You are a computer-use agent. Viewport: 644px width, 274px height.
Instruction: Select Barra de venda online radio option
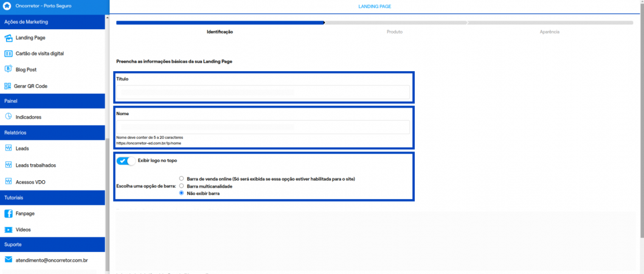[x=182, y=178]
